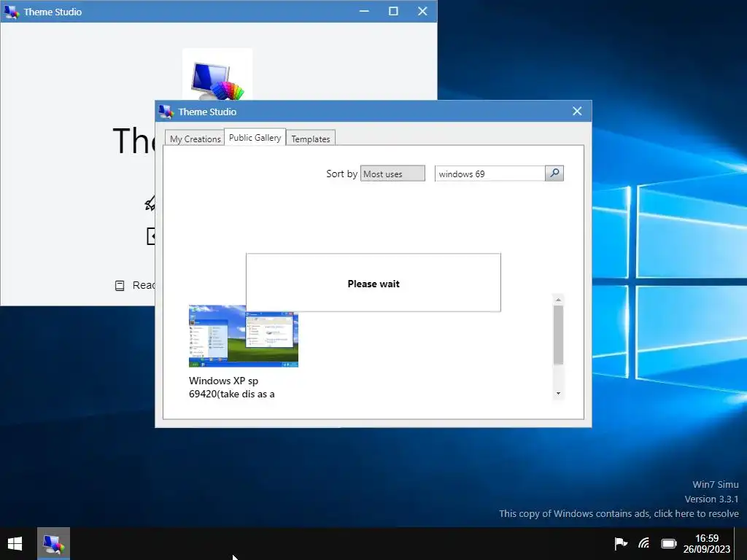Screen dimensions: 747x560
Task: Click the search field containing windows 69
Action: (x=489, y=174)
